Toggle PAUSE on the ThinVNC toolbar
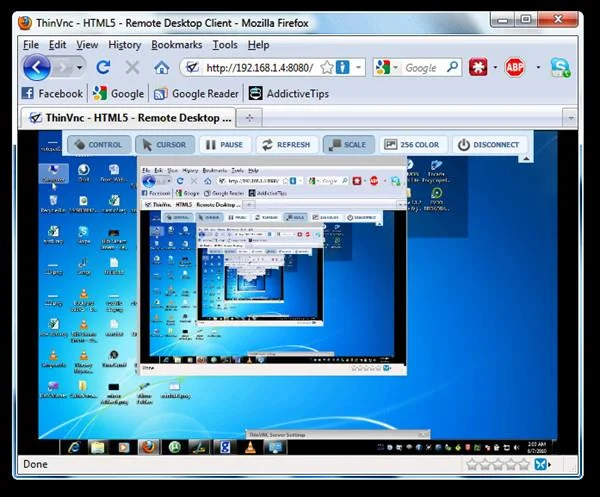The width and height of the screenshot is (600, 497). click(225, 145)
